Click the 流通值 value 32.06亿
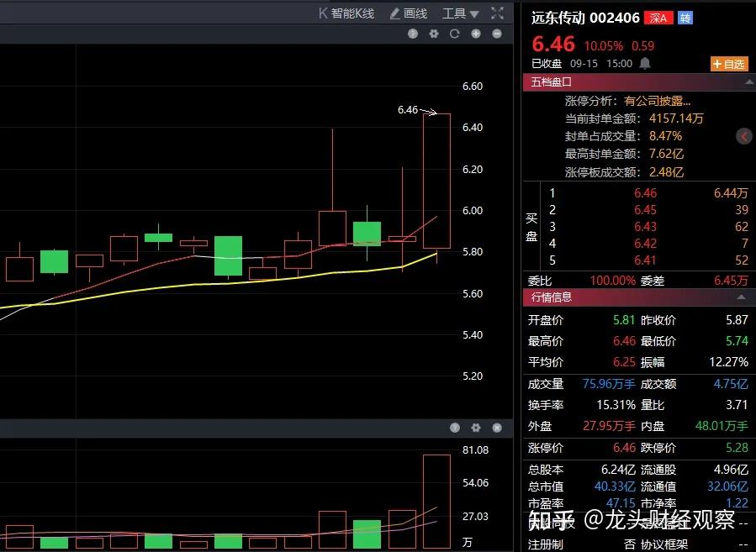Viewport: 756px width, 552px height. 728,486
